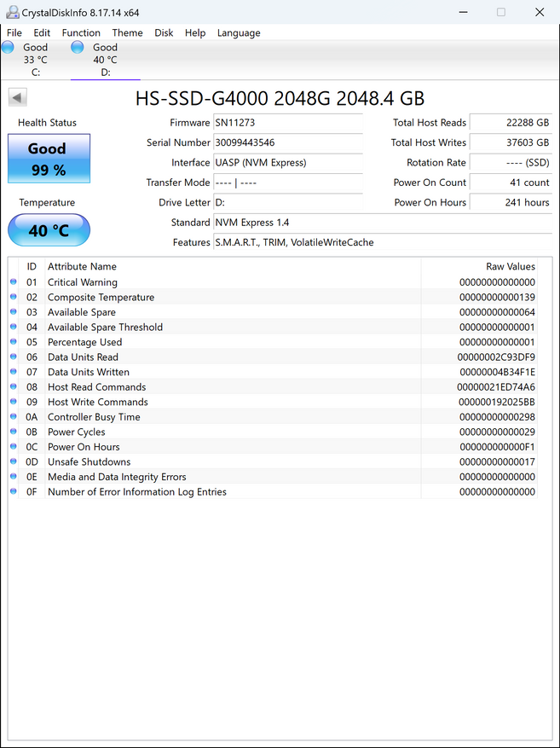560x748 pixels.
Task: Select the Critical Warning attribute name
Action: [83, 282]
